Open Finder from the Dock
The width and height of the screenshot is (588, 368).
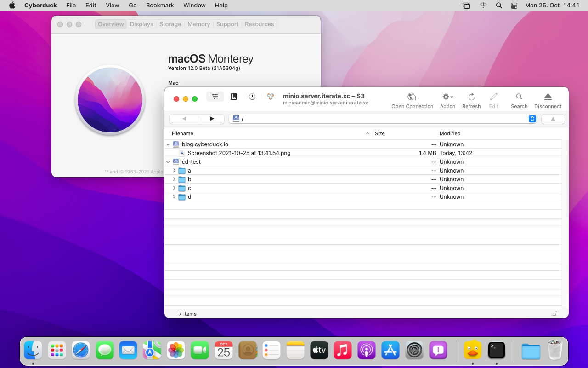tap(33, 351)
